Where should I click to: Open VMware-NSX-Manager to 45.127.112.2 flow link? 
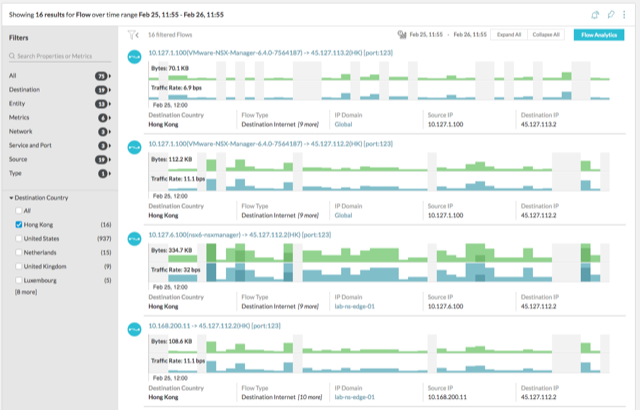(x=271, y=144)
